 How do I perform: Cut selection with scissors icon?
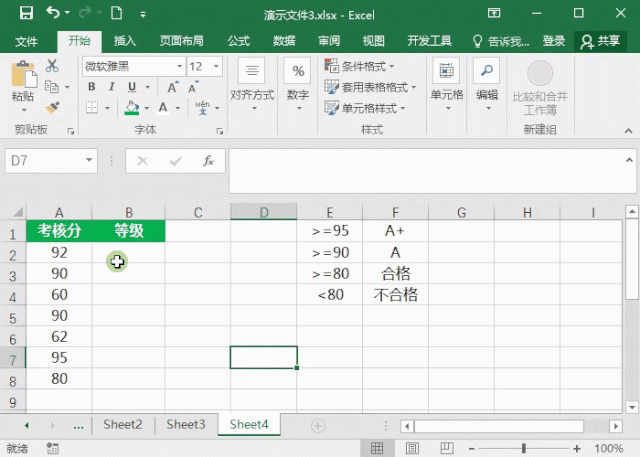52,65
